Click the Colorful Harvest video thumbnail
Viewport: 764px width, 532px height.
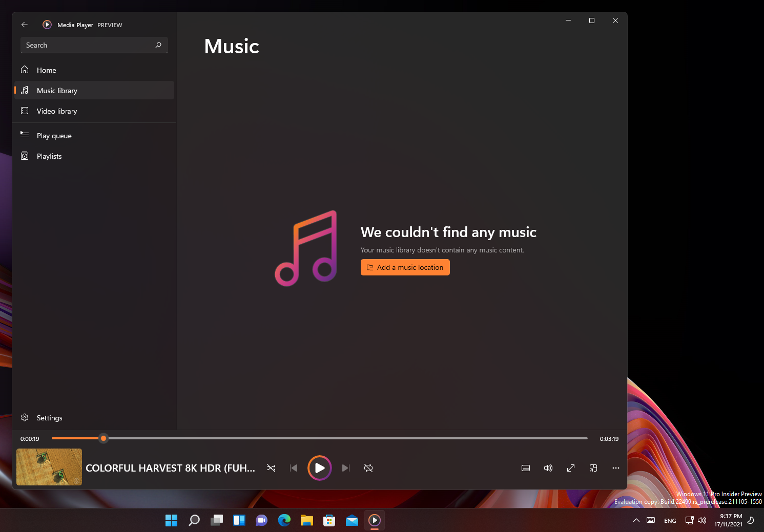(x=49, y=467)
